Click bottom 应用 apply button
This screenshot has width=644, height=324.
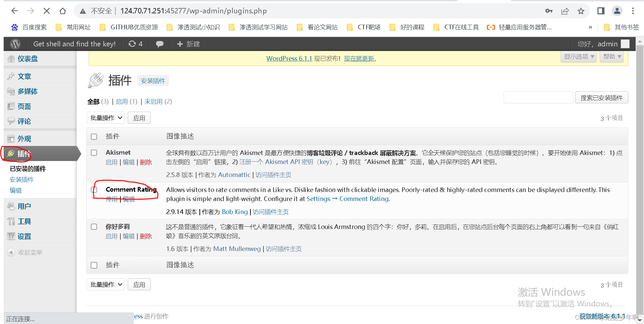click(139, 285)
